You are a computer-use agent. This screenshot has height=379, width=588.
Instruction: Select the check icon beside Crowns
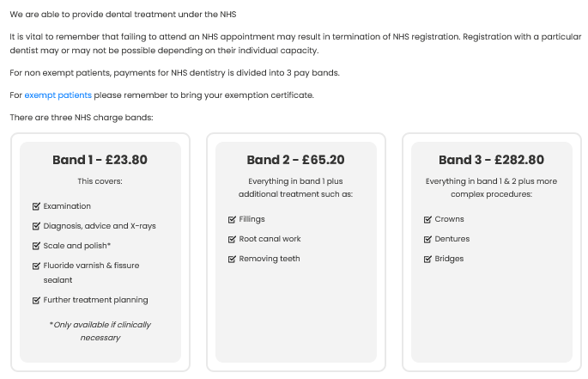click(427, 219)
